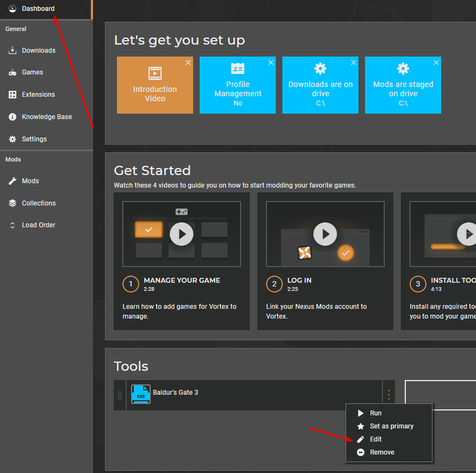Click step number 1 circle
Viewport: 476px width, 473px height.
tap(131, 284)
